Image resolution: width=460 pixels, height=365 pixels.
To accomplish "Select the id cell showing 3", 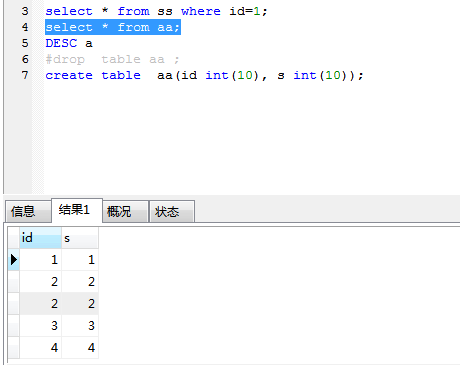I will tap(40, 326).
